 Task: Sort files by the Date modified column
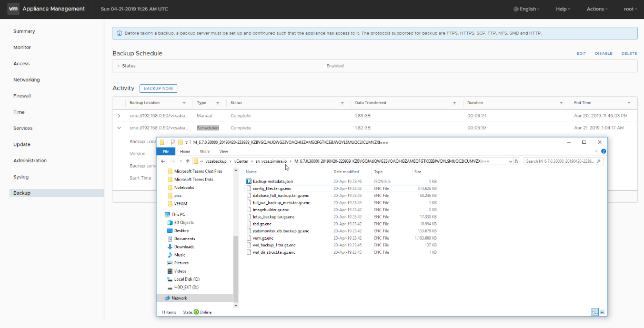(346, 172)
